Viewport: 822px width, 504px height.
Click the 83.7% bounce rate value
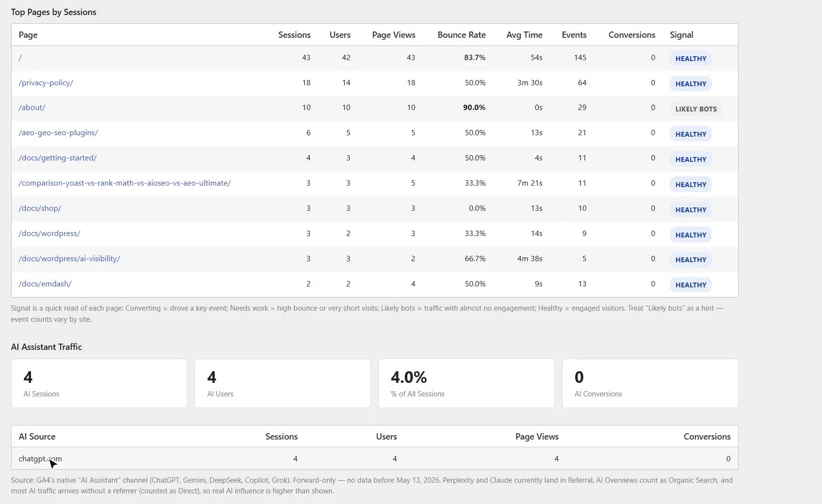point(475,58)
